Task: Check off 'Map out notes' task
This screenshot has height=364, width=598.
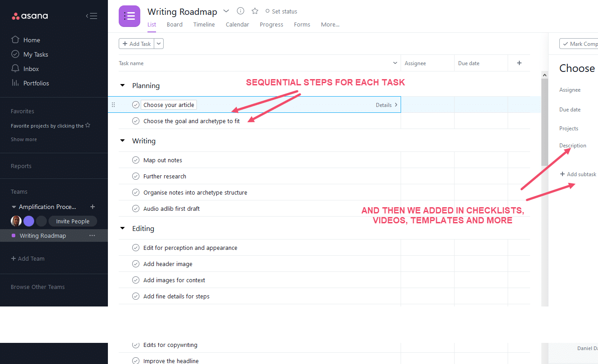Action: pos(136,160)
